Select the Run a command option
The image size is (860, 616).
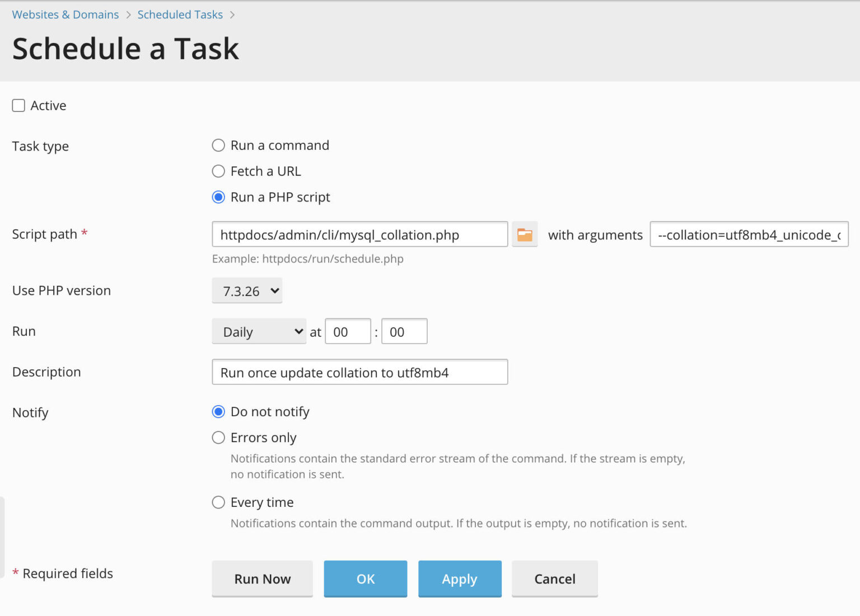(x=218, y=145)
